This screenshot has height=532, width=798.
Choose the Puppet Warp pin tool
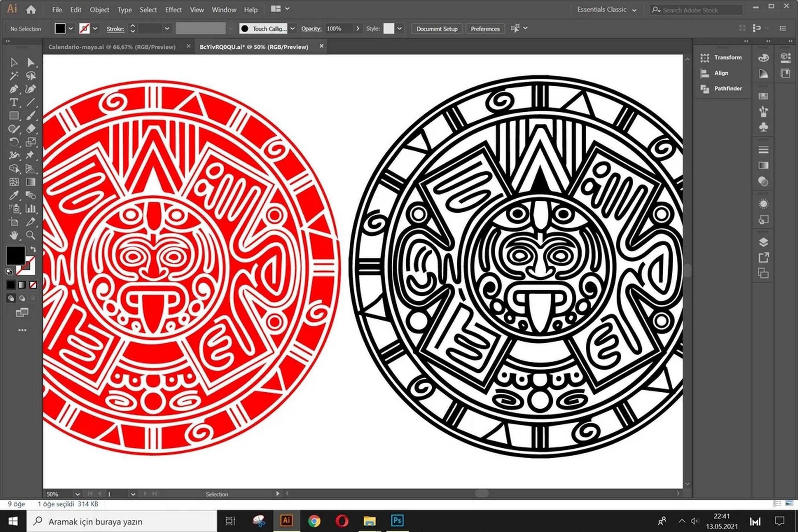[30, 155]
